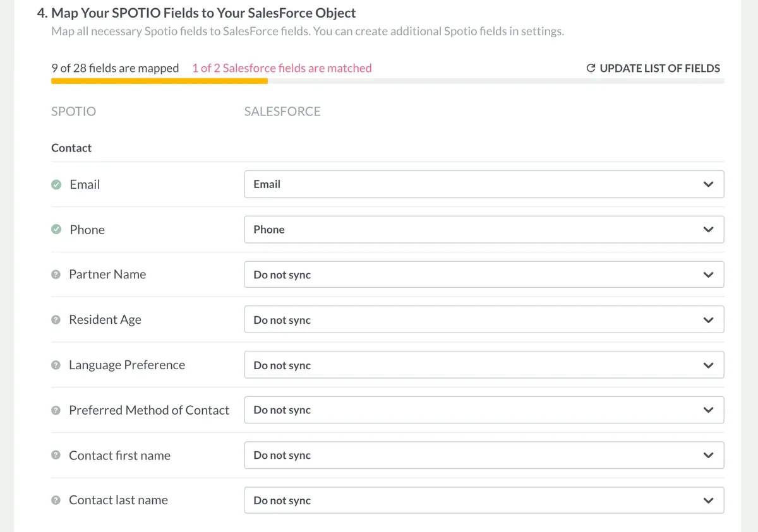Click the green check icon beside Email

point(56,184)
